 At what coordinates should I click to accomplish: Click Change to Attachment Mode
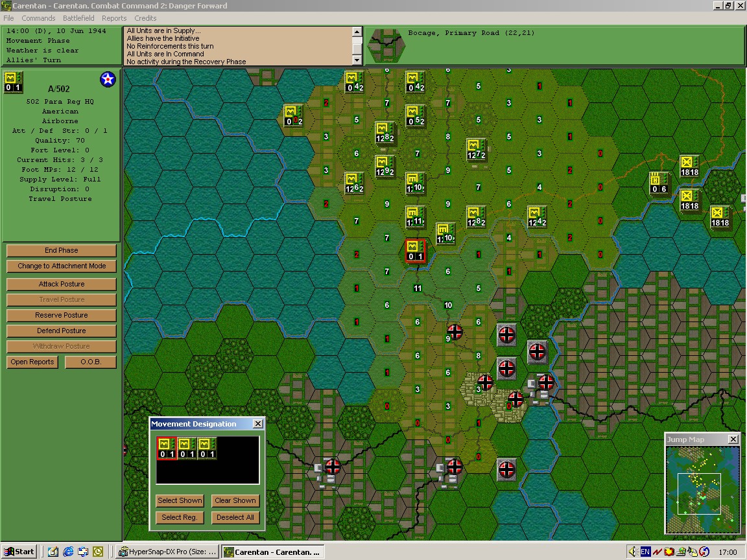[x=62, y=266]
